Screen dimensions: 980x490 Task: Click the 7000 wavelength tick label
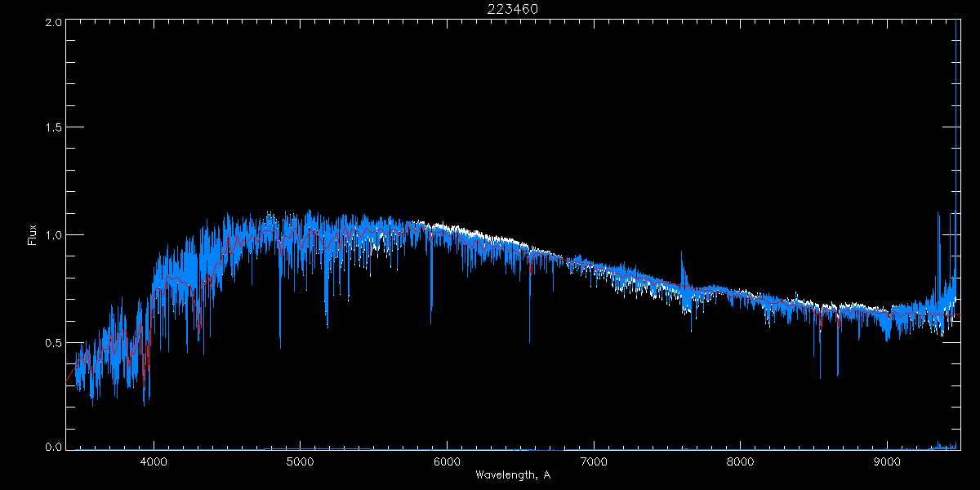pyautogui.click(x=594, y=461)
